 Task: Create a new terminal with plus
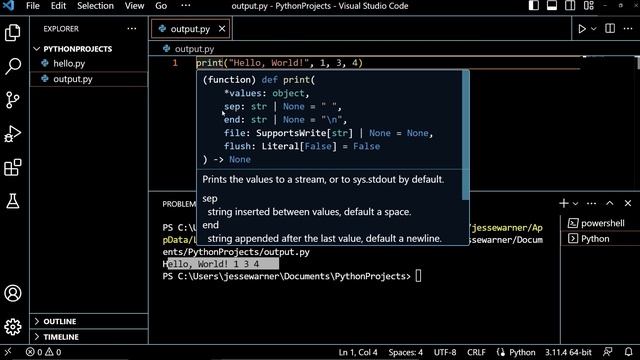pyautogui.click(x=564, y=203)
